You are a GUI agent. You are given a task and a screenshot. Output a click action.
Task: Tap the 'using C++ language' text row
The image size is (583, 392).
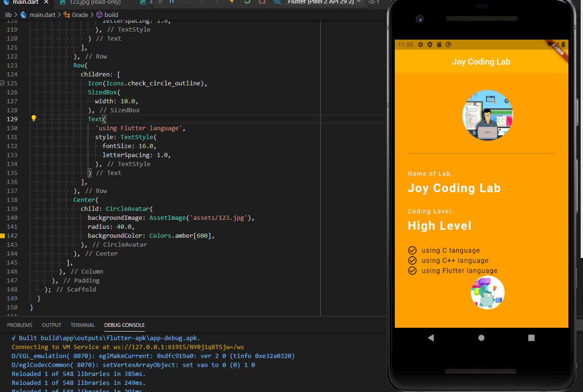click(x=455, y=260)
